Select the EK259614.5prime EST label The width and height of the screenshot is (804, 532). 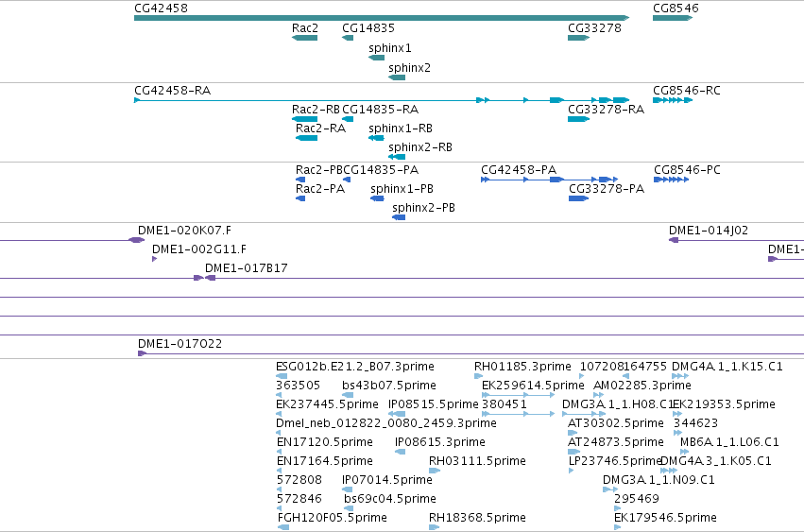[533, 386]
